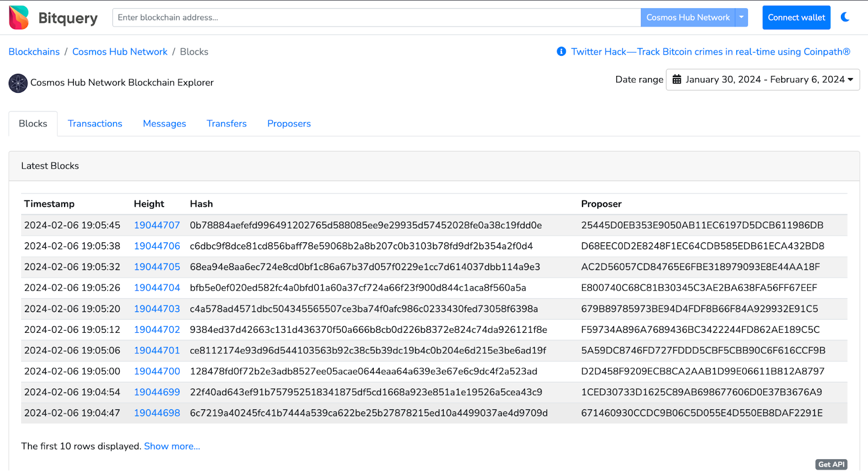The height and width of the screenshot is (471, 868).
Task: Click the Latest Blocks panel heading
Action: click(x=50, y=166)
